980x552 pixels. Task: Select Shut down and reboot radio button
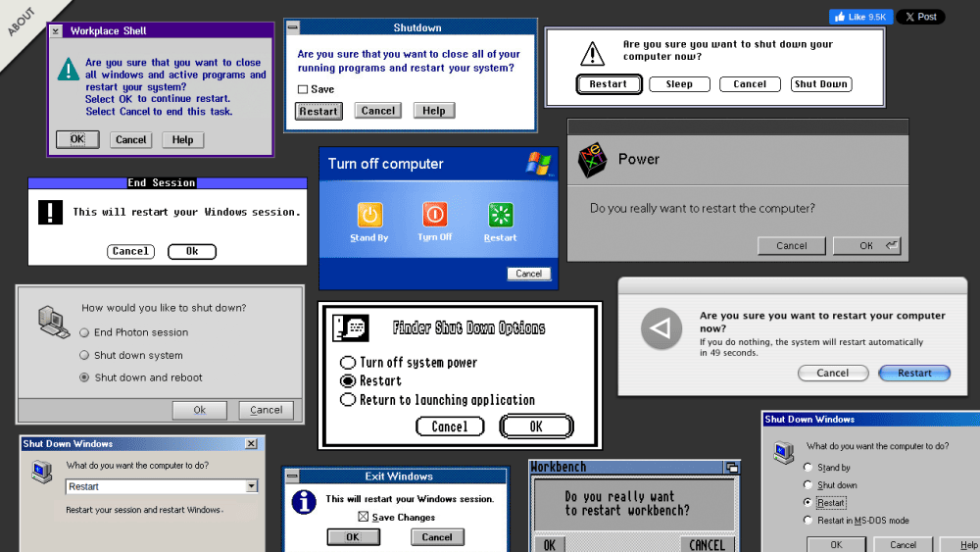tap(84, 377)
